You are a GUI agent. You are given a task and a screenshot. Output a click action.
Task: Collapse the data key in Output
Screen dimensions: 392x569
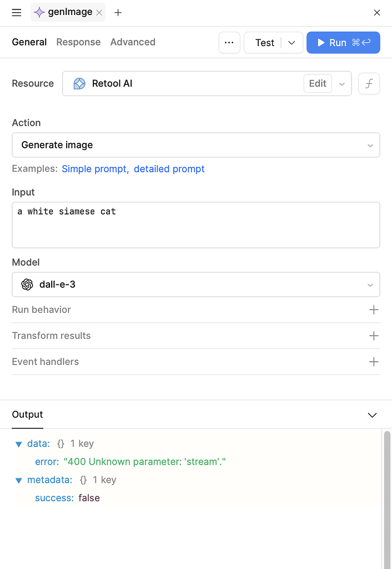pos(18,443)
